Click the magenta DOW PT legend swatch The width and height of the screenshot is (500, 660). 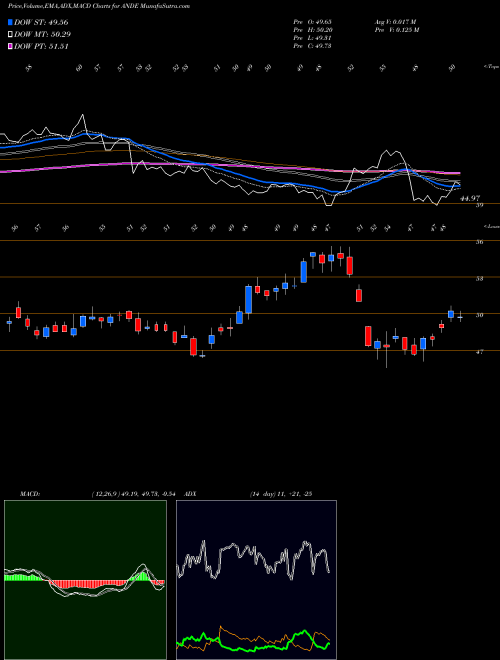pyautogui.click(x=10, y=47)
